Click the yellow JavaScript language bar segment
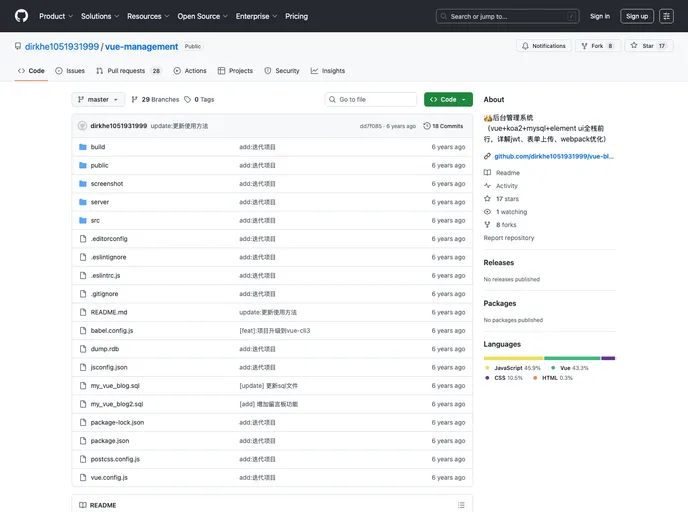688x512 pixels. pyautogui.click(x=513, y=358)
